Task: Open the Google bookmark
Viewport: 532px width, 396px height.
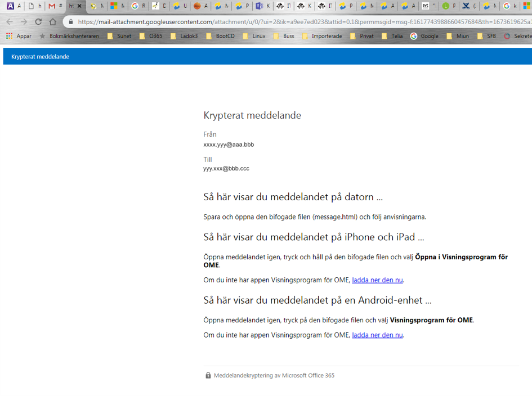Action: (x=424, y=36)
